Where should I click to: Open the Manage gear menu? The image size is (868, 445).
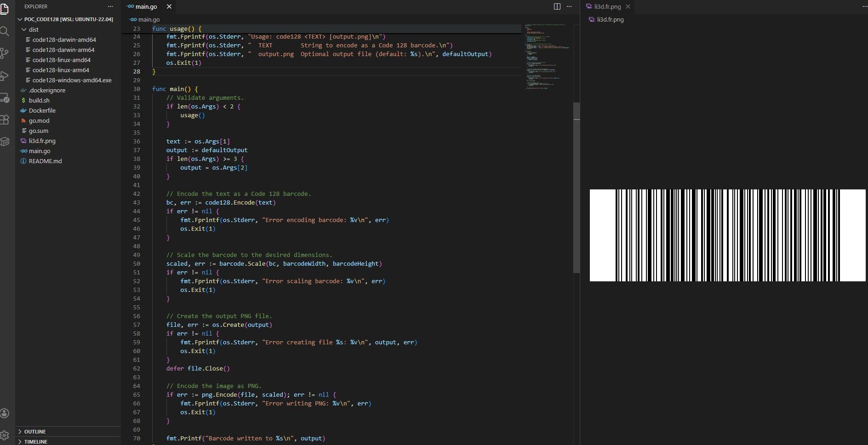click(x=5, y=435)
